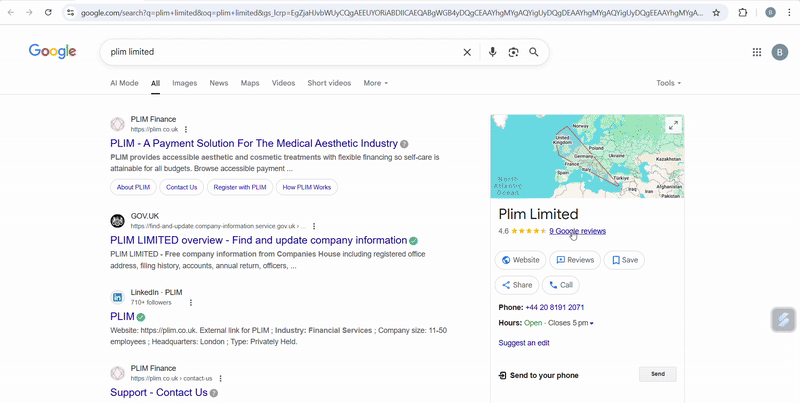Image resolution: width=800 pixels, height=403 pixels.
Task: Click the info badge after the first result title
Action: tap(404, 144)
